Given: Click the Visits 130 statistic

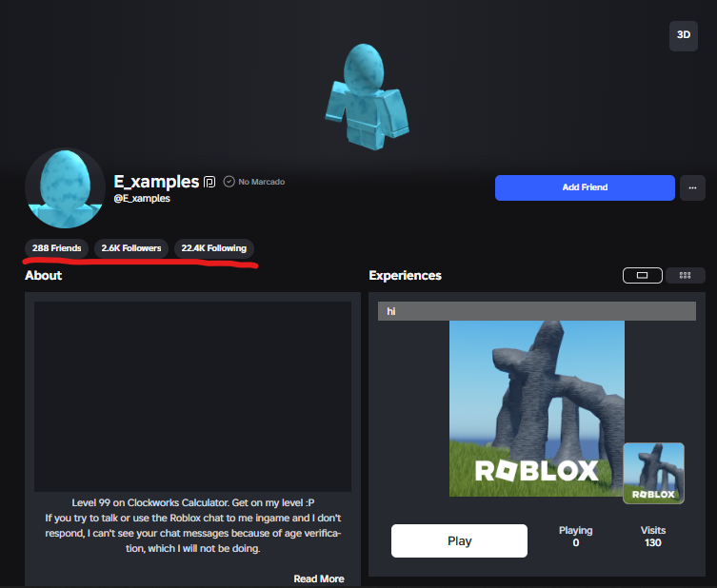Looking at the screenshot, I should (x=653, y=537).
